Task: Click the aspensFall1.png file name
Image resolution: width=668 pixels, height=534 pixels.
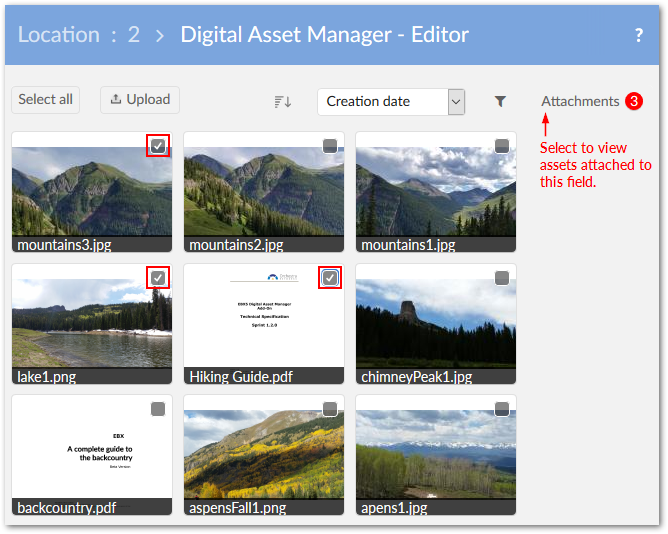Action: (x=238, y=508)
